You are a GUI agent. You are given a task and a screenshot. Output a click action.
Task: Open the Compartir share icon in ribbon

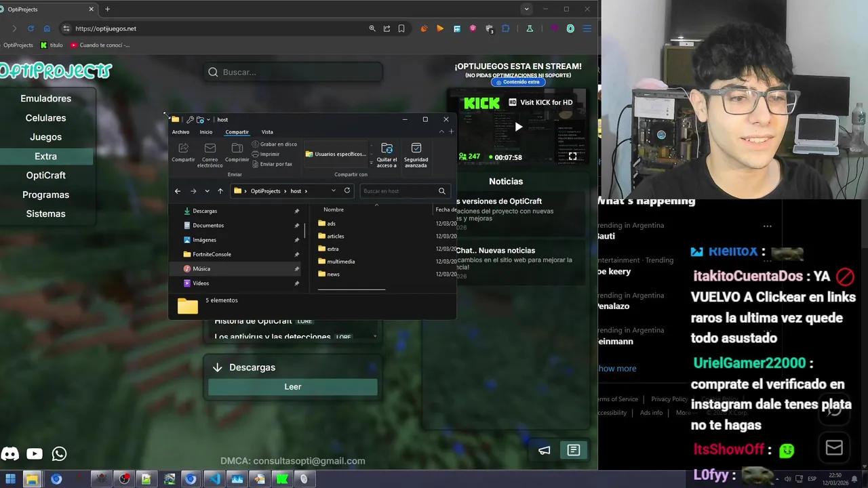[183, 152]
